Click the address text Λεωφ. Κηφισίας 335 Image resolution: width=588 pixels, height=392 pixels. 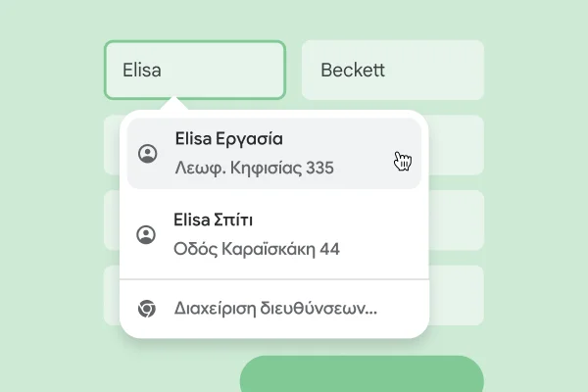point(254,168)
